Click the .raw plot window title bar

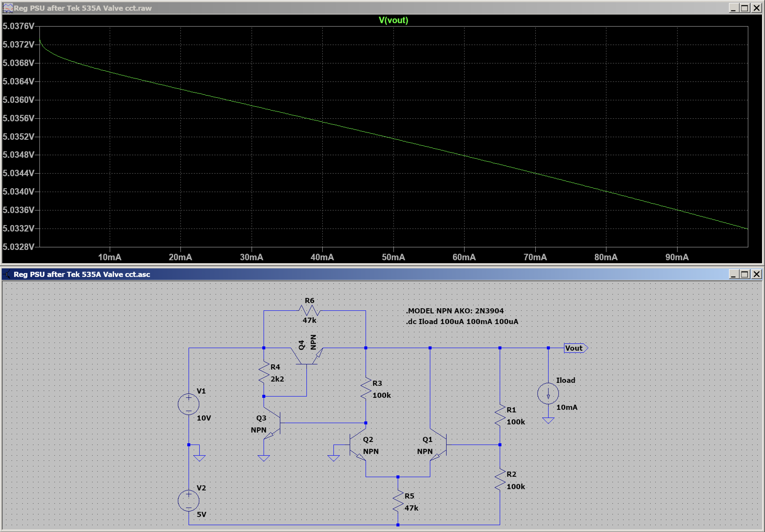pos(382,8)
